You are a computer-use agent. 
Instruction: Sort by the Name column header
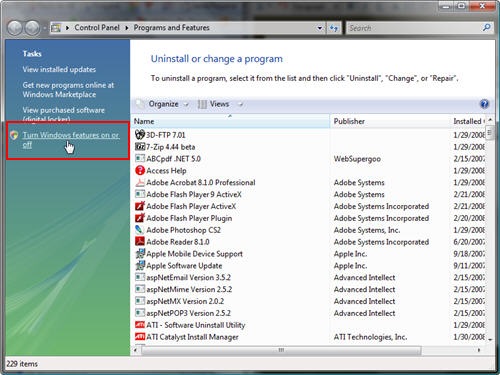pyautogui.click(x=230, y=121)
